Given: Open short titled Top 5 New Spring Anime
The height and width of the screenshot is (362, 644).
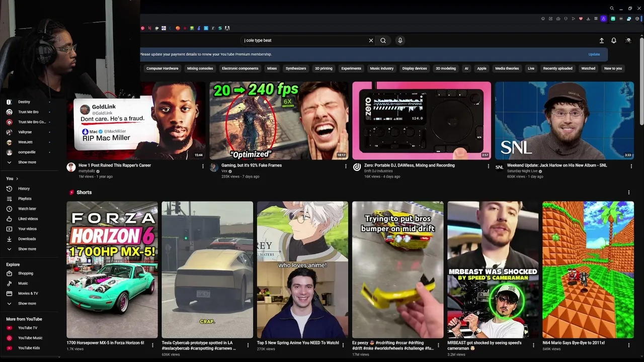Looking at the screenshot, I should pyautogui.click(x=298, y=343).
